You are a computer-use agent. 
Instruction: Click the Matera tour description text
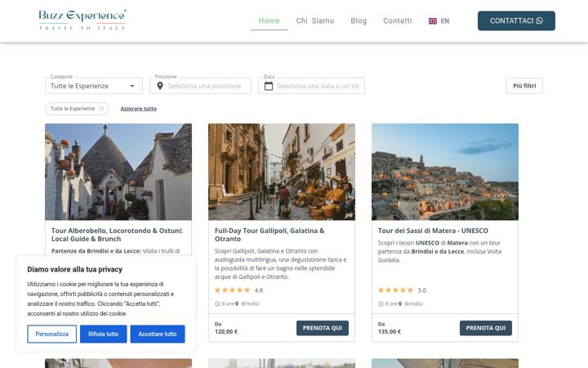439,251
